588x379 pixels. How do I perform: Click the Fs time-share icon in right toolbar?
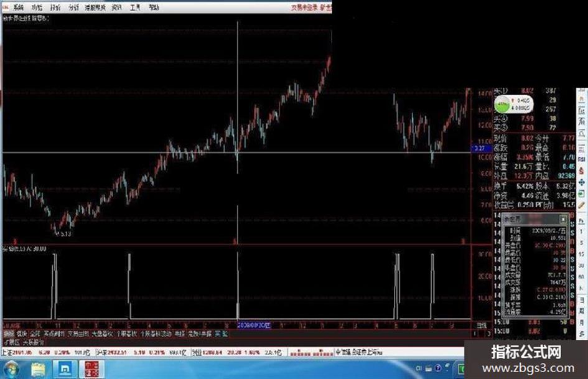click(x=582, y=221)
